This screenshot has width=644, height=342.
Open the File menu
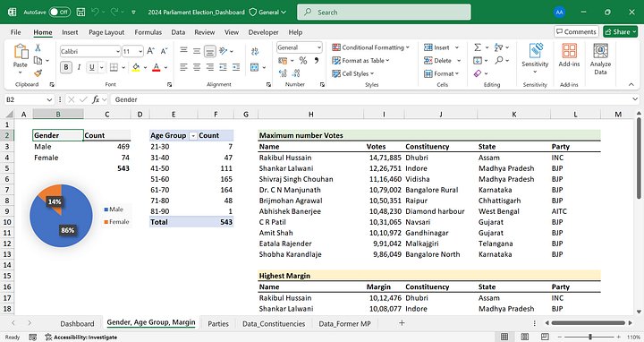15,32
